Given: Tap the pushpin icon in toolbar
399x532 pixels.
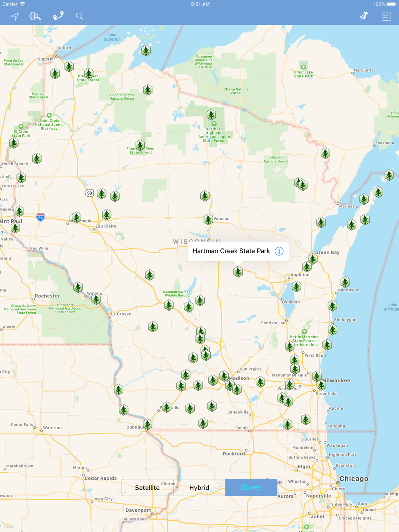Looking at the screenshot, I should coord(364,16).
